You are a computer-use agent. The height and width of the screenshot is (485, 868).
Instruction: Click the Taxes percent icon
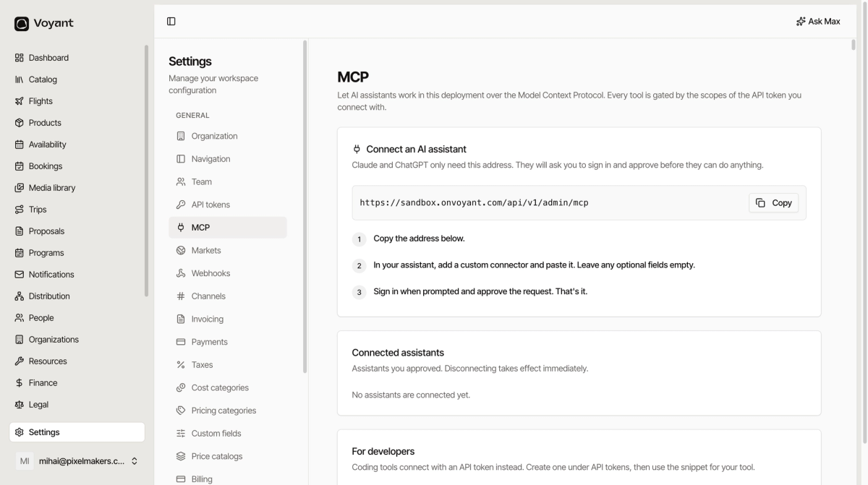tap(181, 365)
